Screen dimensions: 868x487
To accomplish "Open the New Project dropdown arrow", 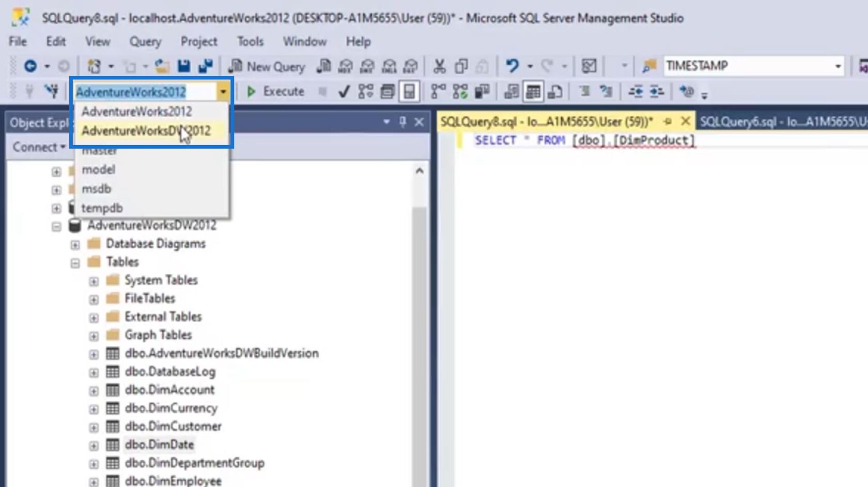I will click(x=111, y=66).
